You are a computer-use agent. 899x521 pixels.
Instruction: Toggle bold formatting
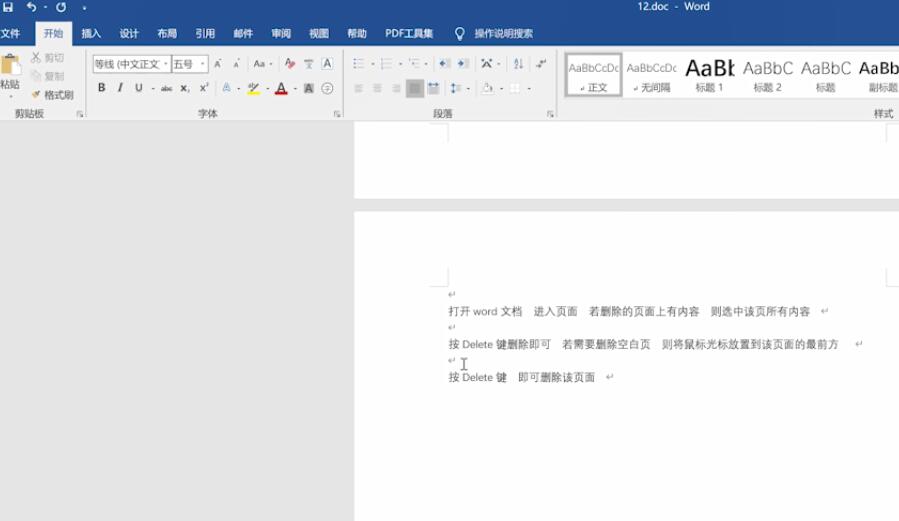point(101,88)
